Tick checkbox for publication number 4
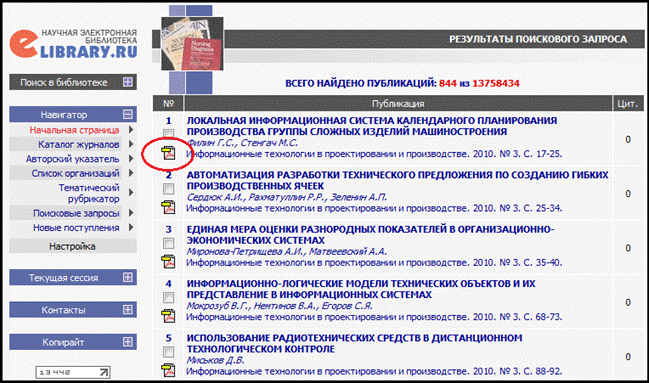The height and width of the screenshot is (383, 649). 168,297
